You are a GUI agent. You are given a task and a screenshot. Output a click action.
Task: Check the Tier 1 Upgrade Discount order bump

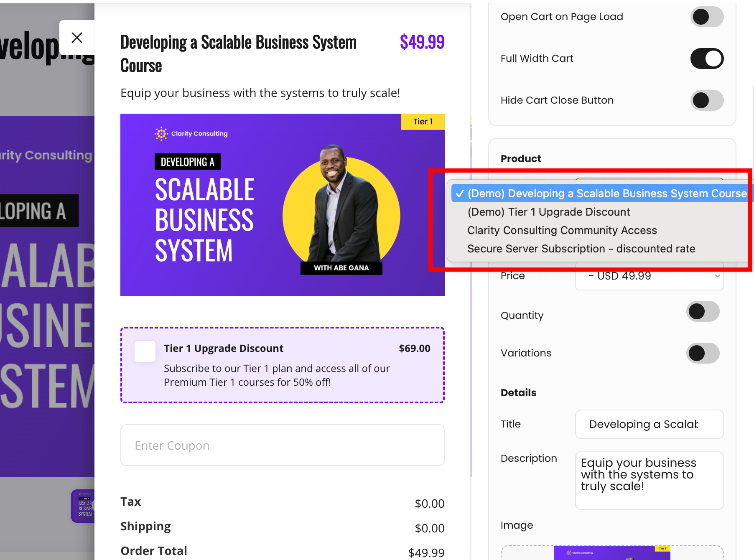[145, 351]
